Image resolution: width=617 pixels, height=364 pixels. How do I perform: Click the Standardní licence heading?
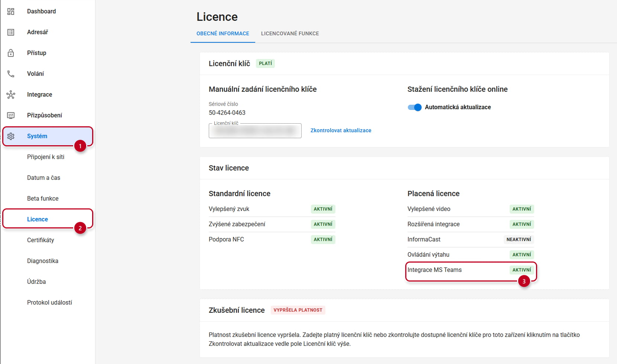[x=240, y=194]
